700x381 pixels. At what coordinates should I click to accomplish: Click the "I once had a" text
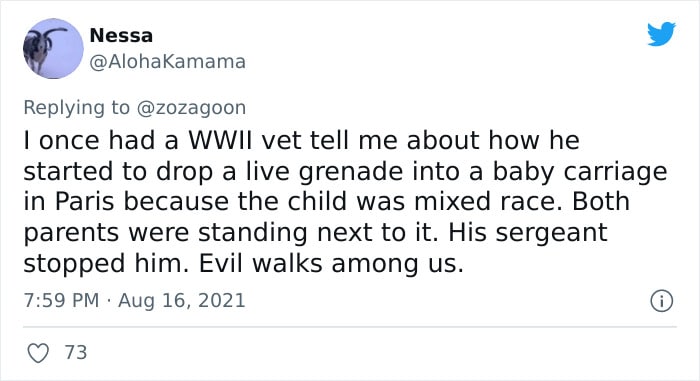coord(101,141)
